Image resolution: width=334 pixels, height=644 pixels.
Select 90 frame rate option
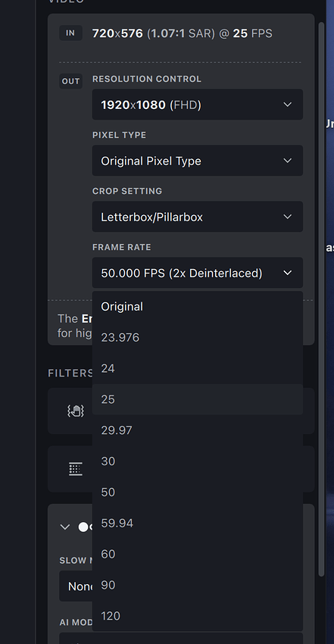point(198,585)
